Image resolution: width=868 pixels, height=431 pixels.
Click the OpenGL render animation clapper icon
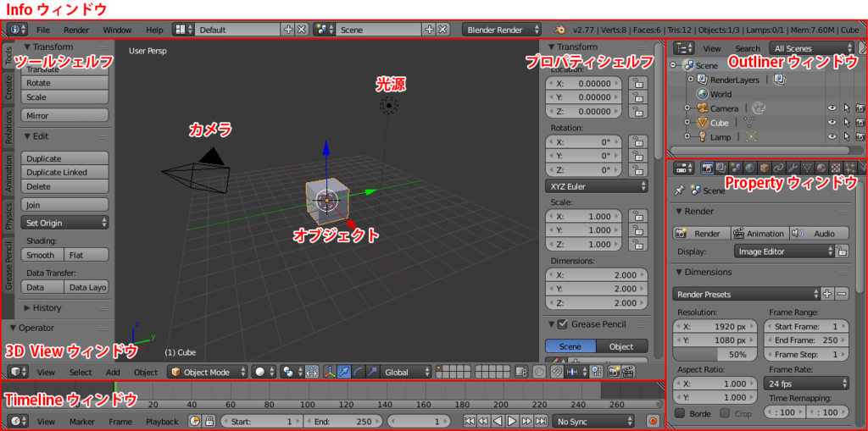click(x=627, y=372)
